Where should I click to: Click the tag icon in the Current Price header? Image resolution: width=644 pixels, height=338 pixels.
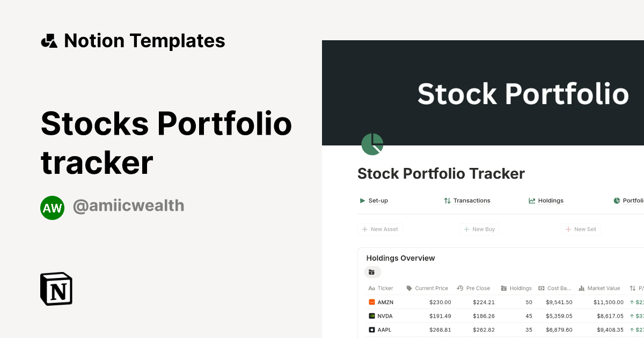[x=408, y=288]
